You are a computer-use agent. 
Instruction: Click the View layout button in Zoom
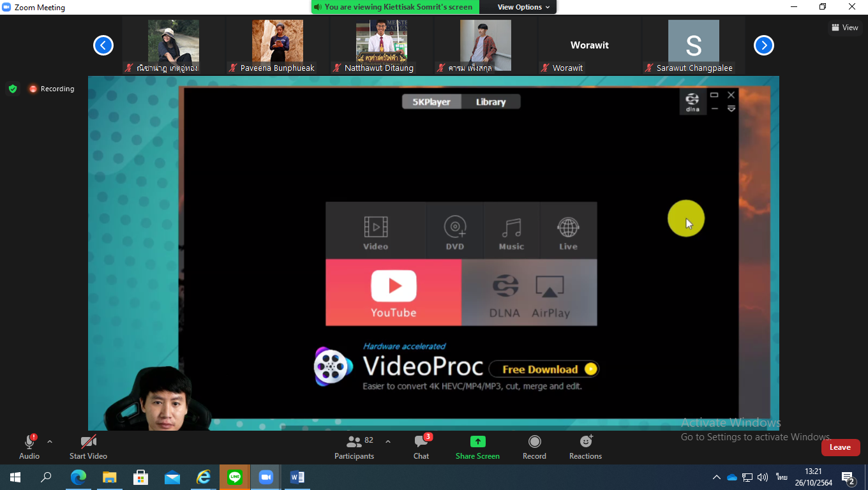click(845, 27)
